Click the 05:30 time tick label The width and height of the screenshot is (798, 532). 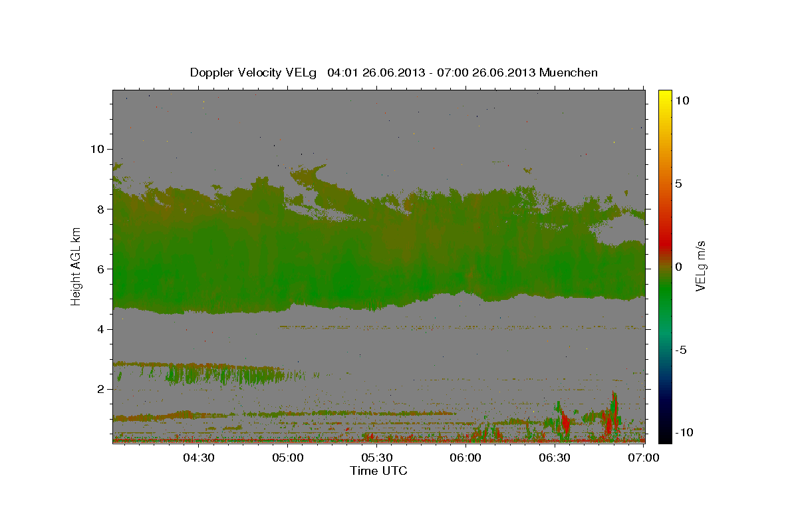[376, 458]
